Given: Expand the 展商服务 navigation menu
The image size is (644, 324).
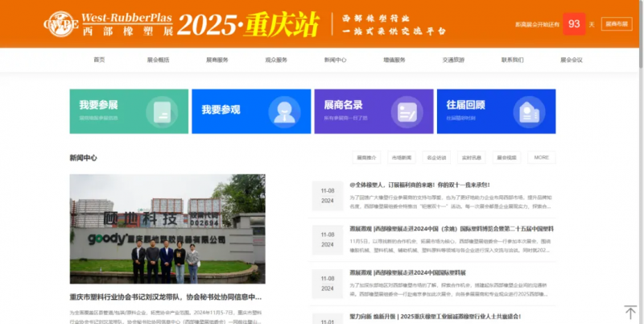Looking at the screenshot, I should [217, 60].
